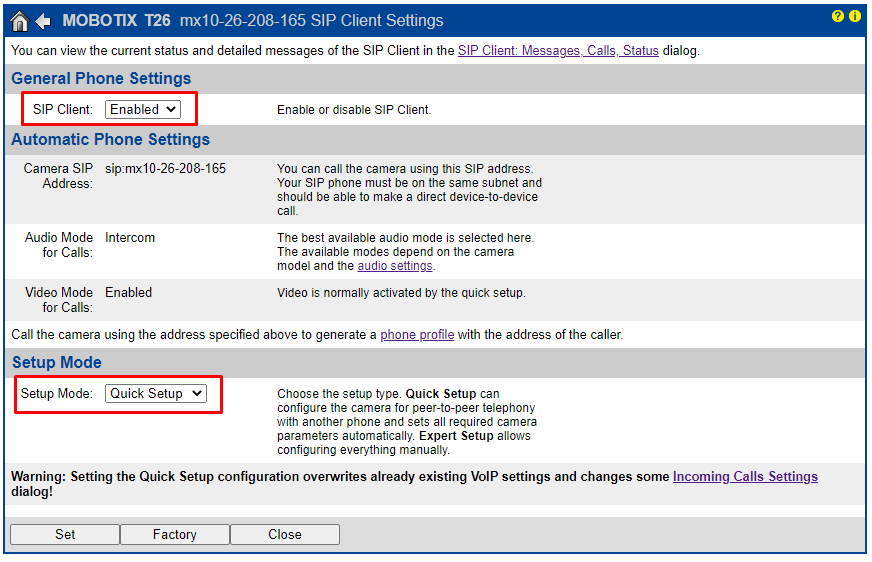The image size is (872, 562).
Task: Click the Factory button
Action: [x=175, y=535]
